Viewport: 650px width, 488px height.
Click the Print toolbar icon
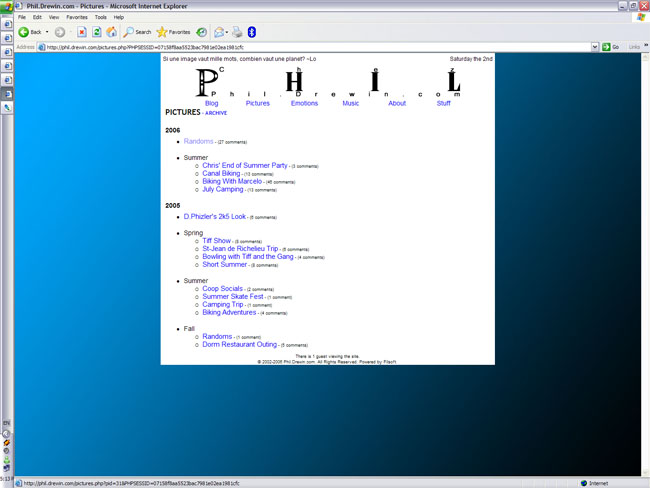236,32
